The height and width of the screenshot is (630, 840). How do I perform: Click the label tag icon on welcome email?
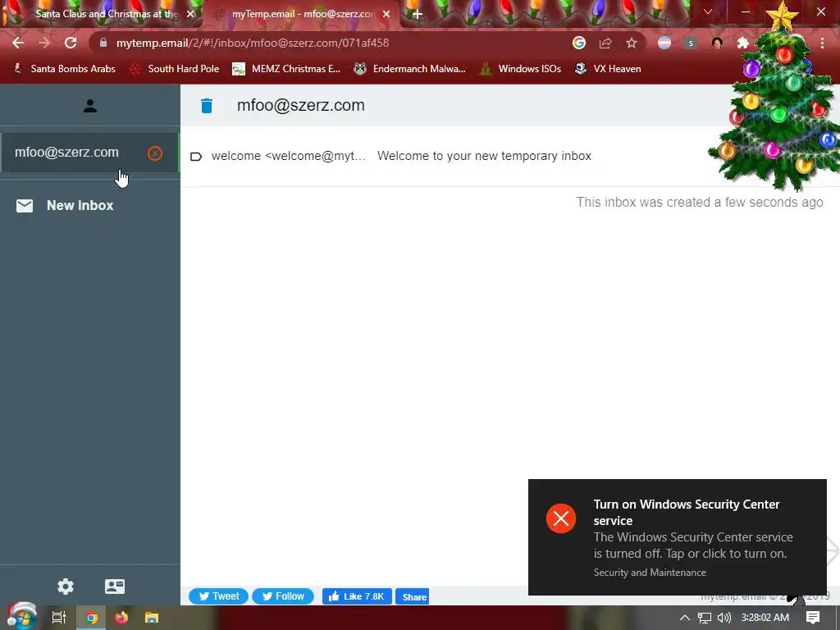(196, 157)
